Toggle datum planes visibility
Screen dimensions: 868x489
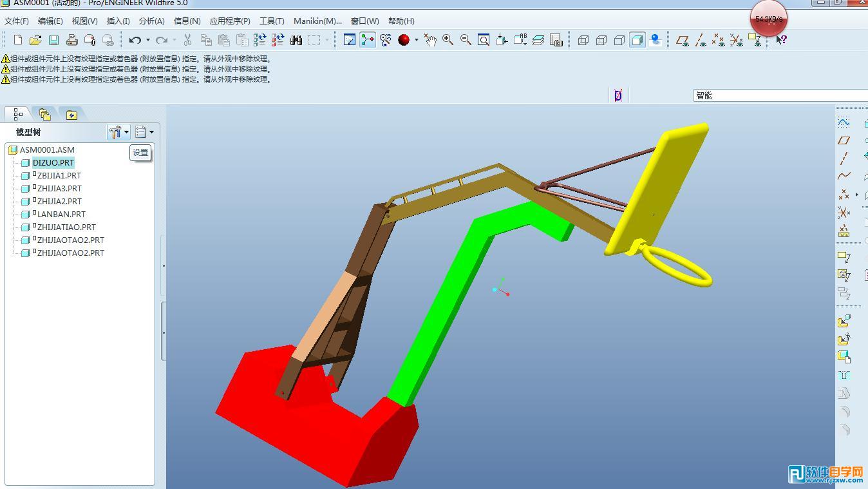[683, 40]
